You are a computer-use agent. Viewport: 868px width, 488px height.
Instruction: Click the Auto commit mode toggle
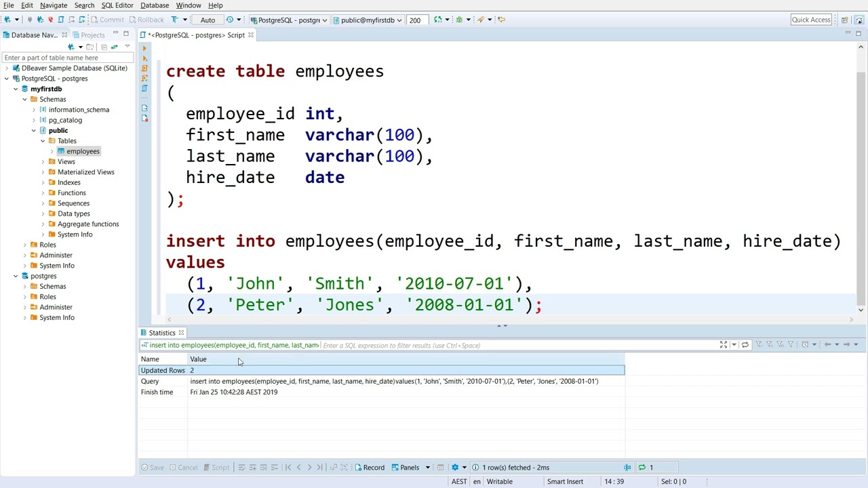208,20
